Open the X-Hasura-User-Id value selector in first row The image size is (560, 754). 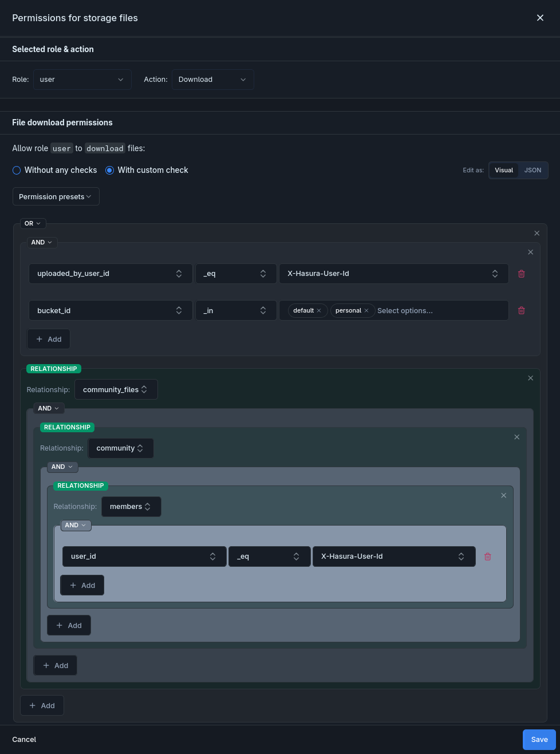pyautogui.click(x=393, y=274)
